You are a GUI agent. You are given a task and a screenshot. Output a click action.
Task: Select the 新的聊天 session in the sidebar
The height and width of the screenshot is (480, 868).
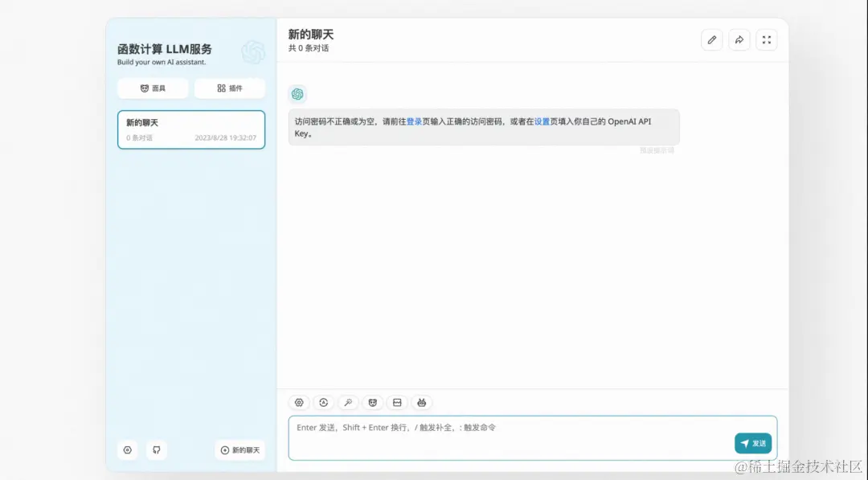point(191,129)
